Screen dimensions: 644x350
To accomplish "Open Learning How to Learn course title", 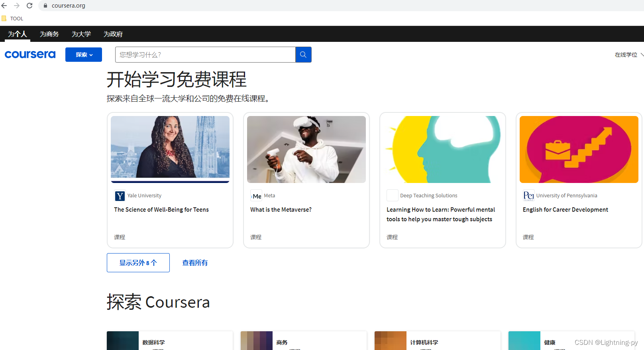I will coord(441,214).
